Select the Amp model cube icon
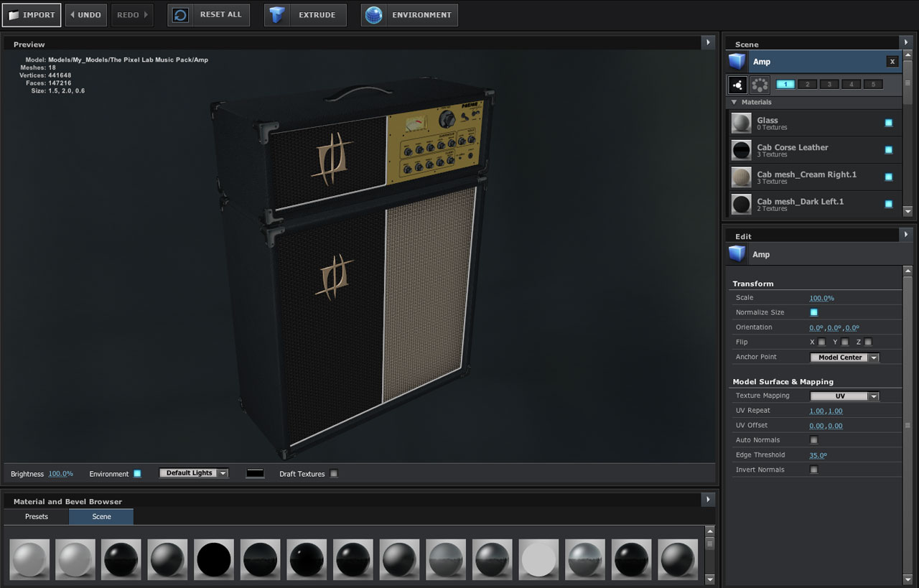This screenshot has width=919, height=588. pos(737,61)
